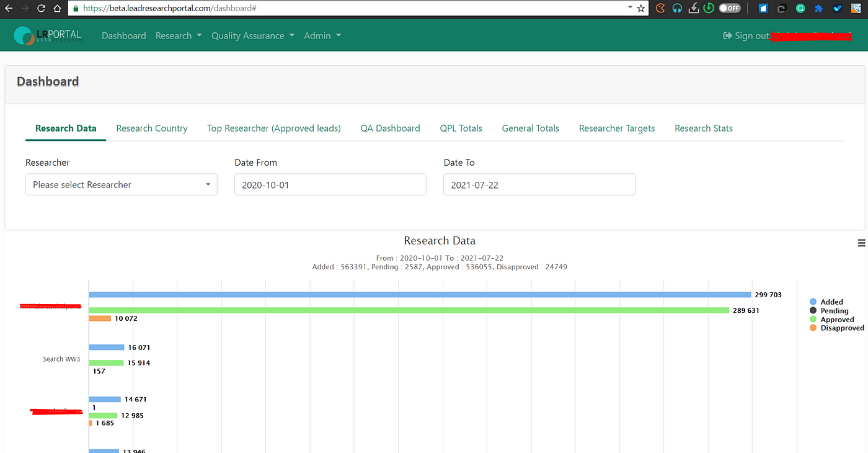Switch to the Research Country tab
The width and height of the screenshot is (868, 453).
click(x=152, y=128)
